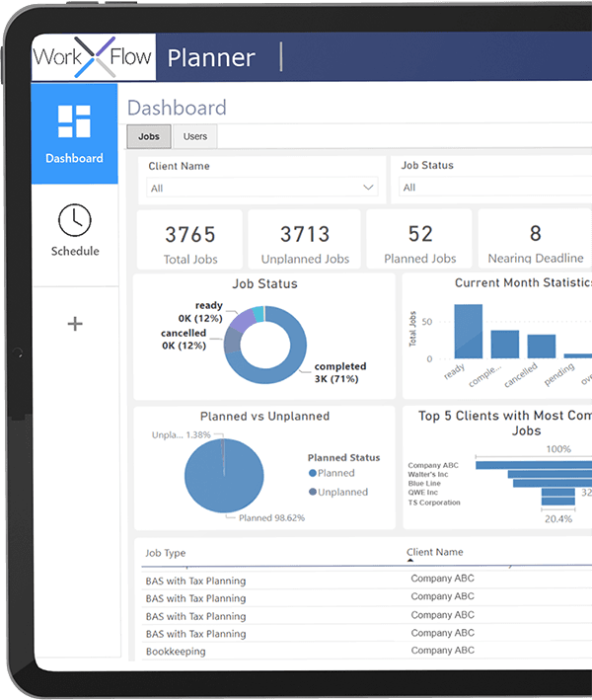Image resolution: width=592 pixels, height=700 pixels.
Task: Click the Total Jobs 3765 card
Action: [189, 240]
